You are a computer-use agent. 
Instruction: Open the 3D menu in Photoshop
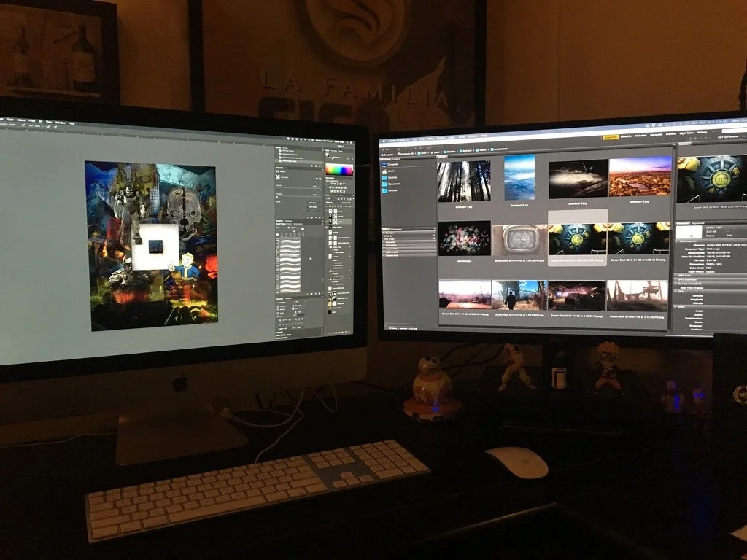pyautogui.click(x=41, y=122)
